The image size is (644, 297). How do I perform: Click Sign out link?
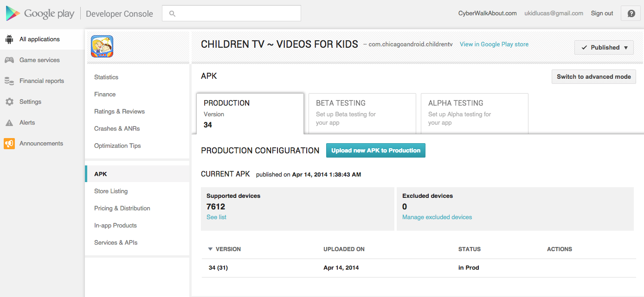coord(602,13)
